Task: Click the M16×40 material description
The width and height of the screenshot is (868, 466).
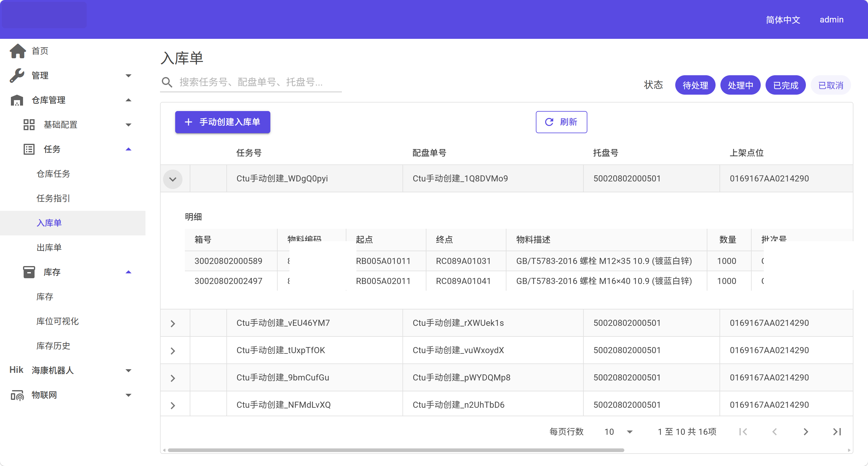Action: point(604,281)
